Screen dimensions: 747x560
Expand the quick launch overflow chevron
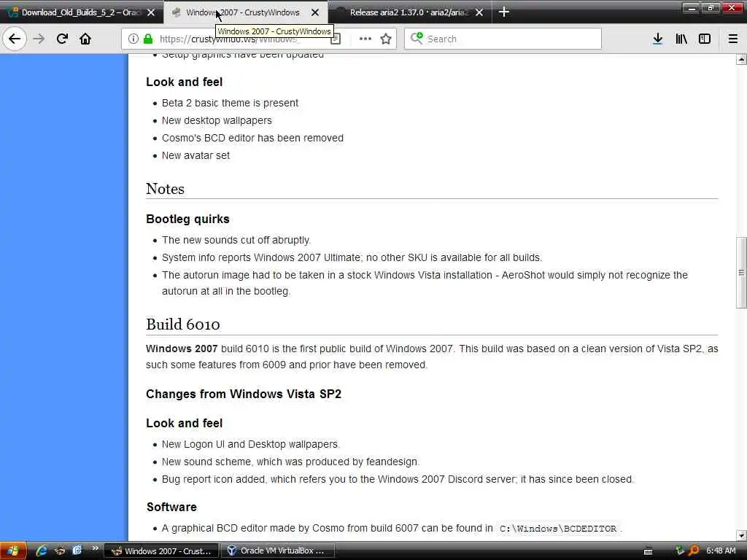coord(95,548)
